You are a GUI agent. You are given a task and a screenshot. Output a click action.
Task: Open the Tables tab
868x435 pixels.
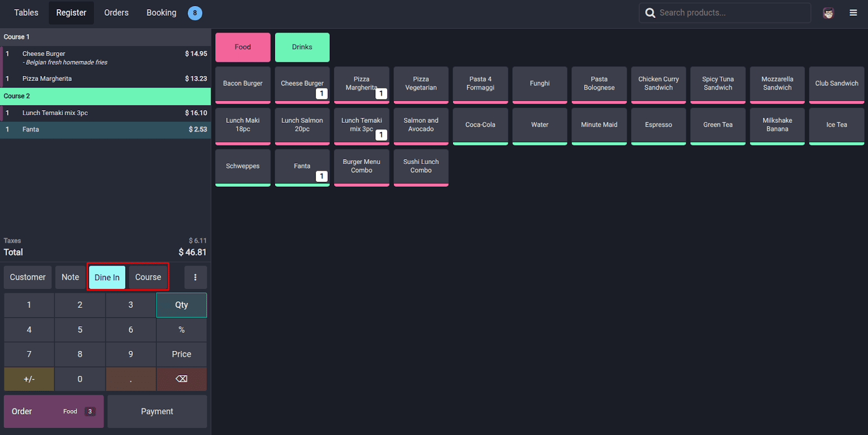pyautogui.click(x=26, y=12)
